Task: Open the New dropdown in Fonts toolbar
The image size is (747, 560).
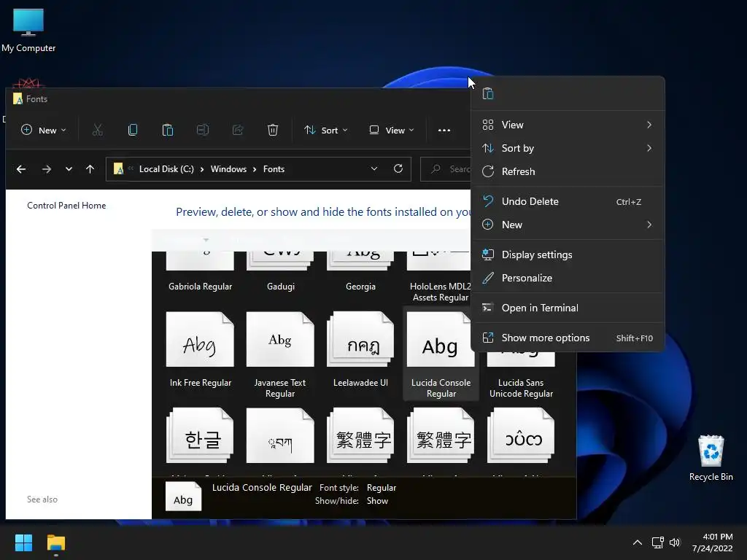Action: point(43,130)
